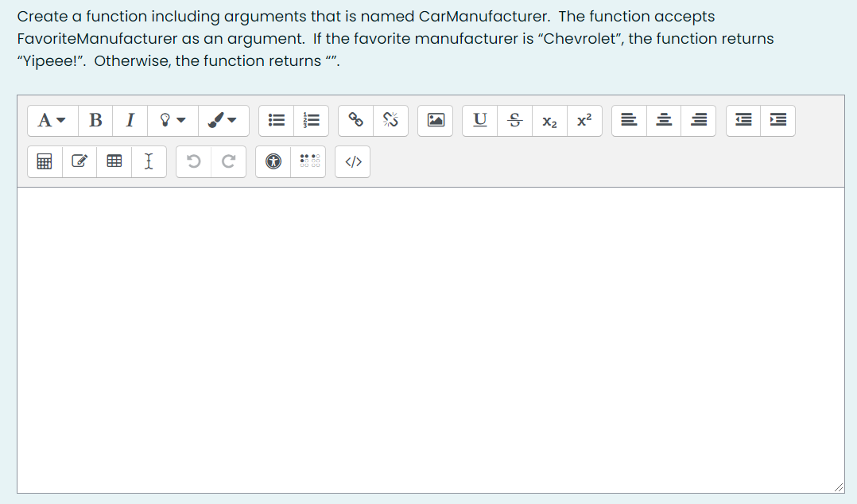Toggle strikethrough formatting
The height and width of the screenshot is (504, 857).
515,120
